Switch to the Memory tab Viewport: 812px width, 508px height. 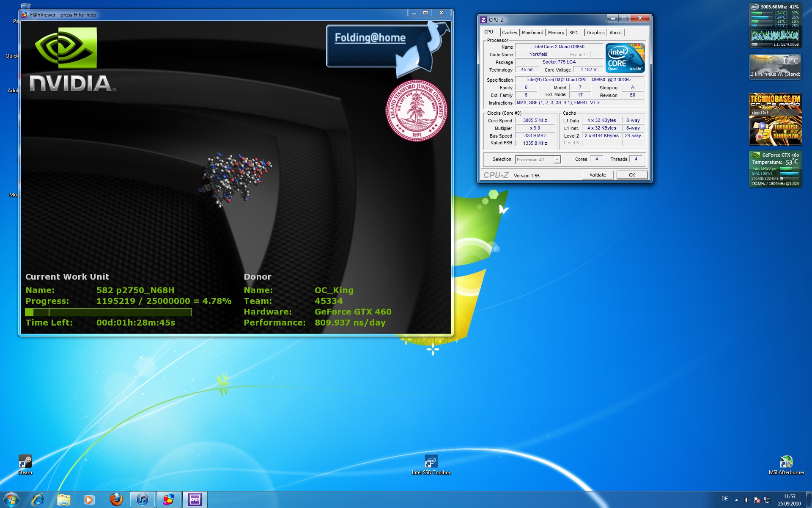556,33
